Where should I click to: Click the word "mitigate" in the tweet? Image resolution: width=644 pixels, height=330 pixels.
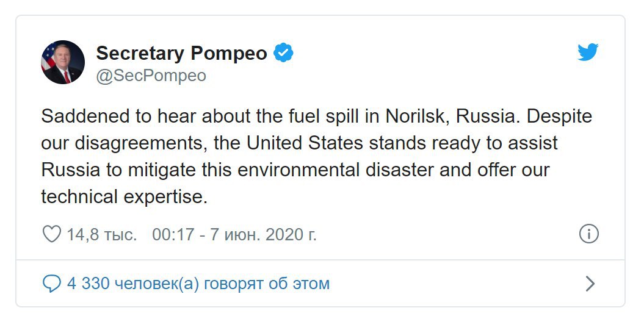(x=161, y=170)
